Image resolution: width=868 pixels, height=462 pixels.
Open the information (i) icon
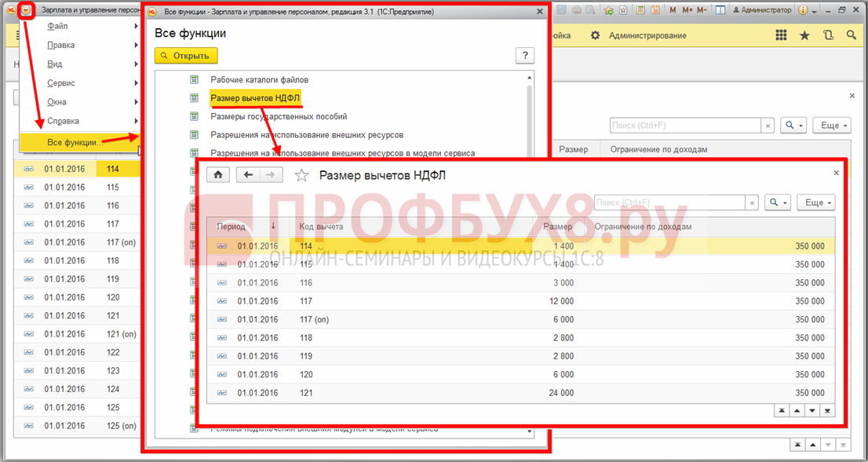[803, 10]
